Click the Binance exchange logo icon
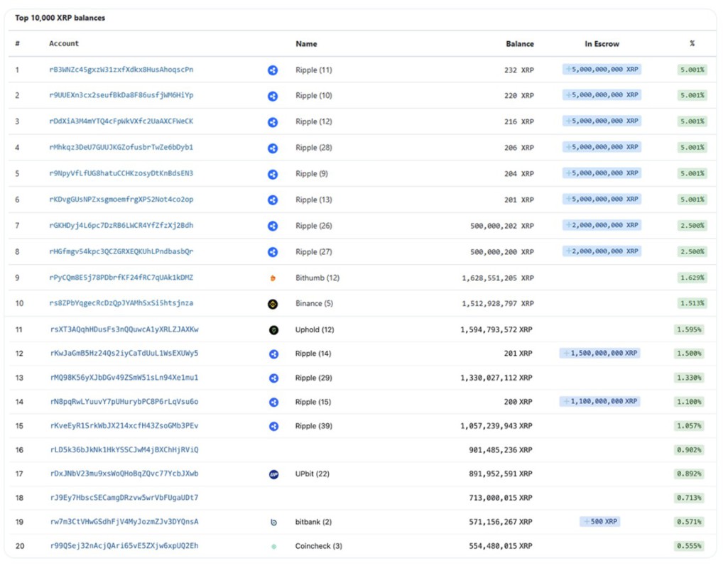 [x=273, y=304]
